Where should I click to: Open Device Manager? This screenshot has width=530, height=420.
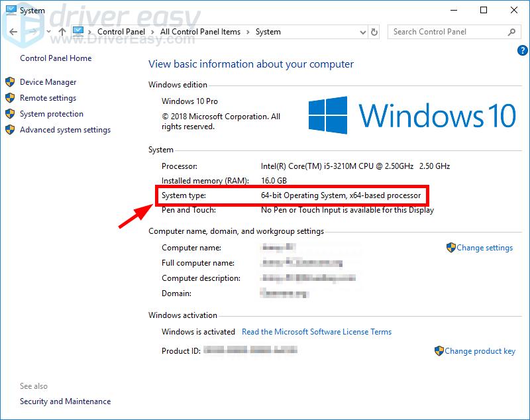(48, 82)
